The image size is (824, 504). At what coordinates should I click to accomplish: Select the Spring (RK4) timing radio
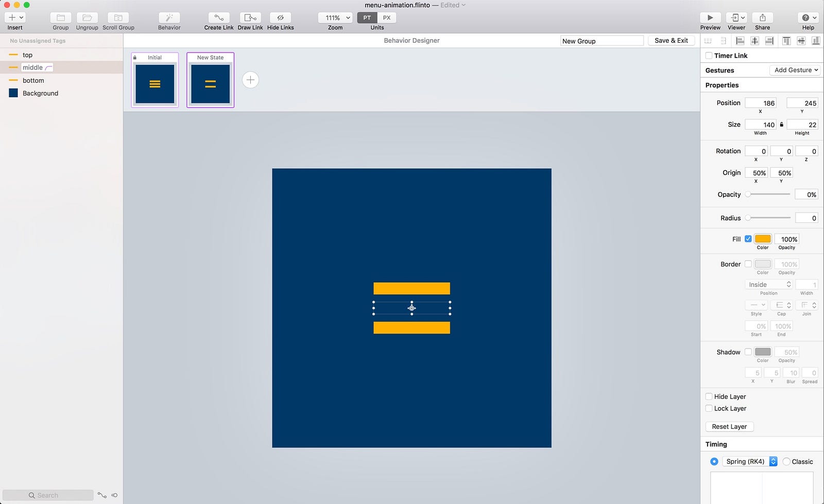[x=714, y=461]
